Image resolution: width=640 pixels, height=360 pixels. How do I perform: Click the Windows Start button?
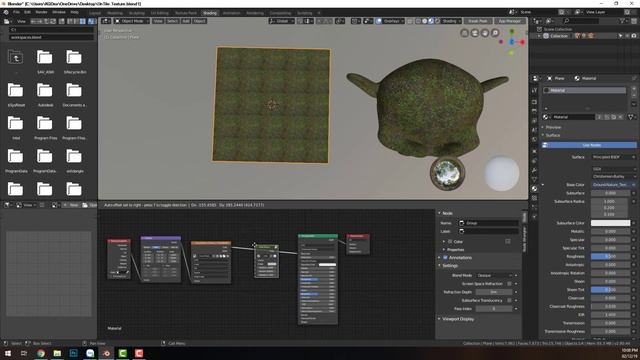point(8,353)
